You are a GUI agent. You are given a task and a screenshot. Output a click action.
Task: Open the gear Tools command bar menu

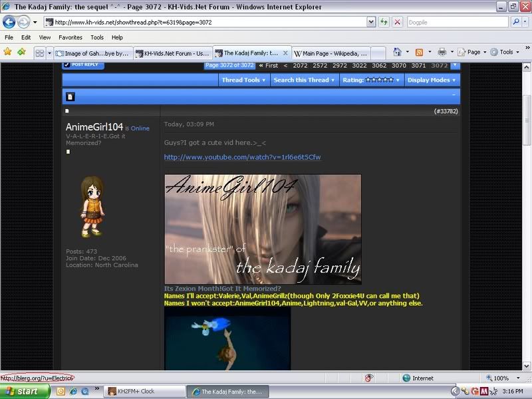504,52
